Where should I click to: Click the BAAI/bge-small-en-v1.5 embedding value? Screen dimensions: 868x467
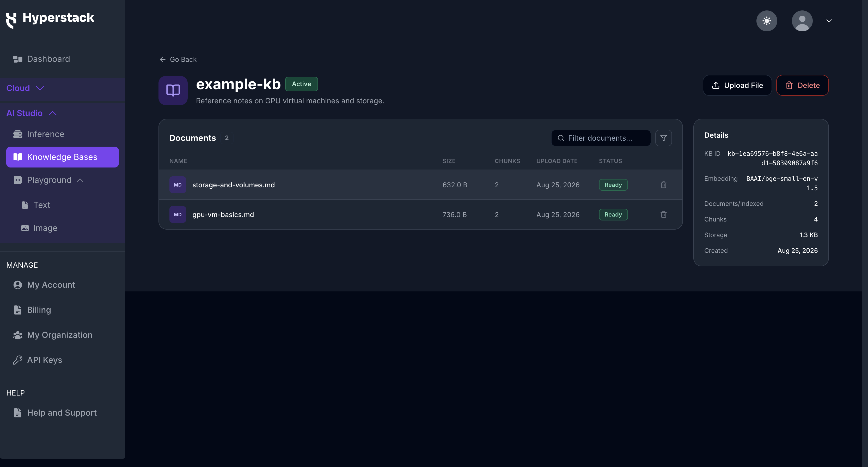pos(782,183)
